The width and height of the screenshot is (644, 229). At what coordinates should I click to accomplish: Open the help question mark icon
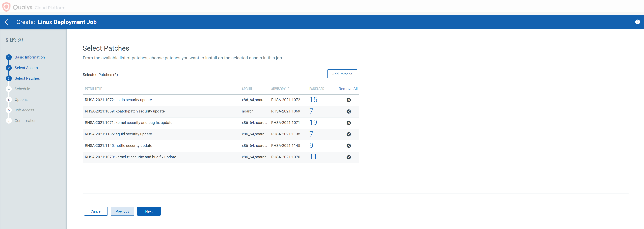(637, 22)
